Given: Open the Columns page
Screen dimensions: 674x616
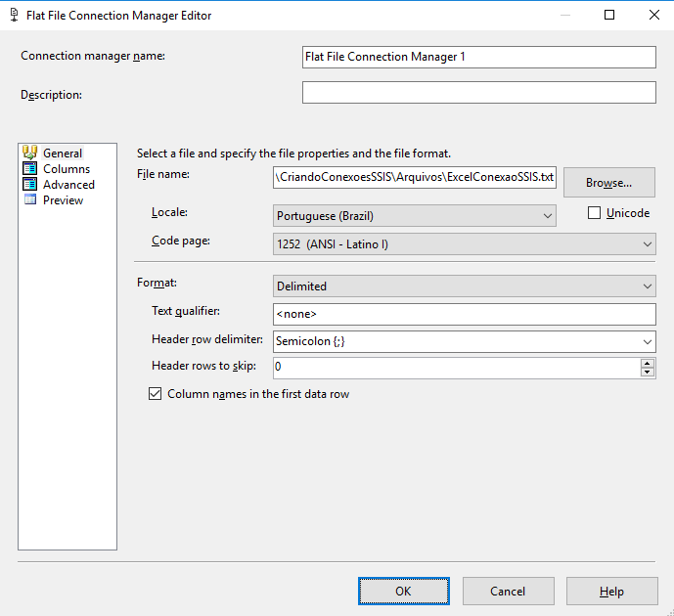Looking at the screenshot, I should point(67,169).
